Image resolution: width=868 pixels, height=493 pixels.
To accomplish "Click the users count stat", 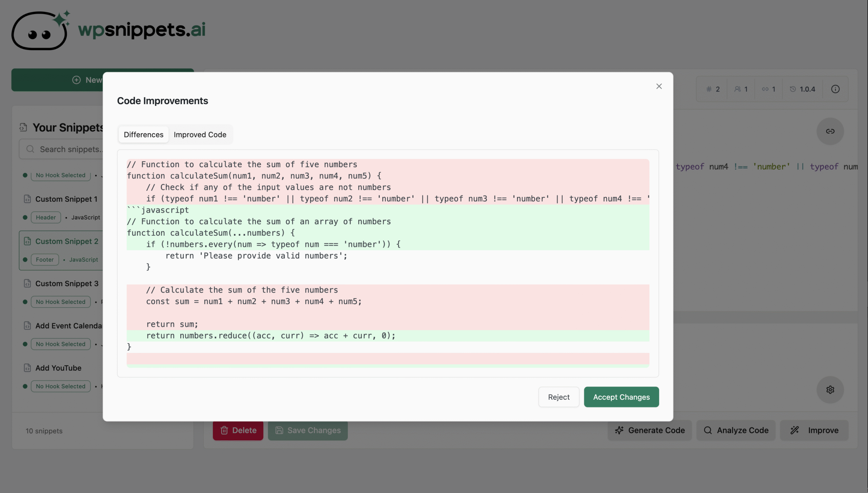I will coord(741,89).
